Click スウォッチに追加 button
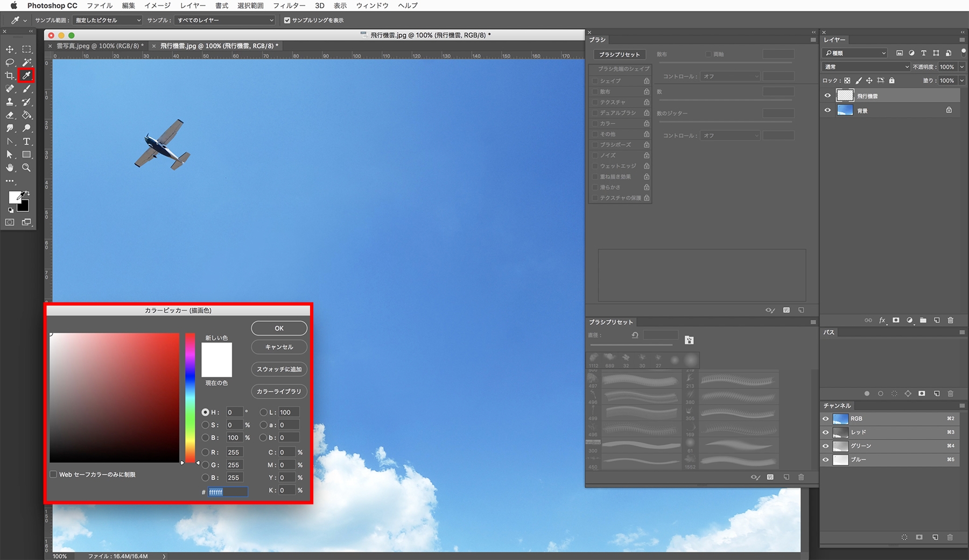 279,369
